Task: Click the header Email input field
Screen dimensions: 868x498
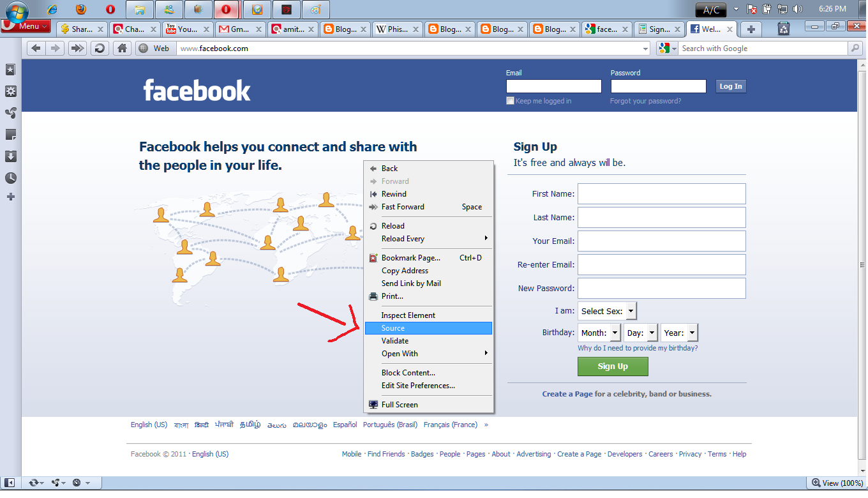Action: 554,86
